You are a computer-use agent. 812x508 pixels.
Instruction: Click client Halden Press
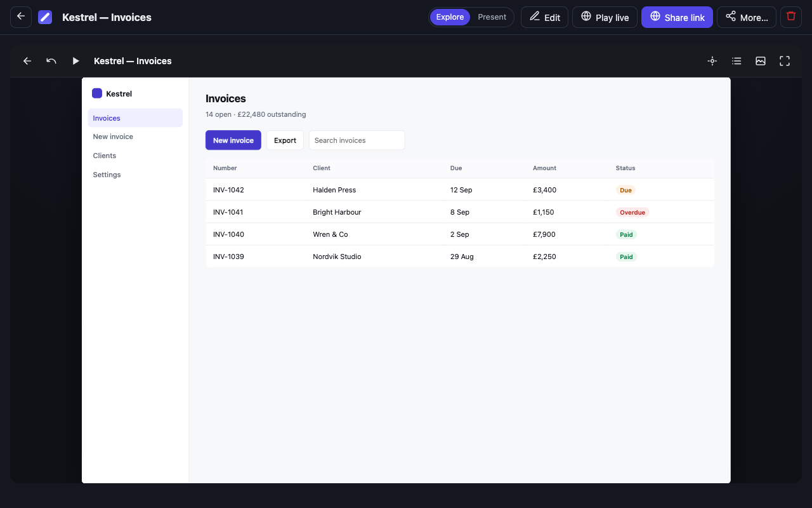pyautogui.click(x=334, y=190)
